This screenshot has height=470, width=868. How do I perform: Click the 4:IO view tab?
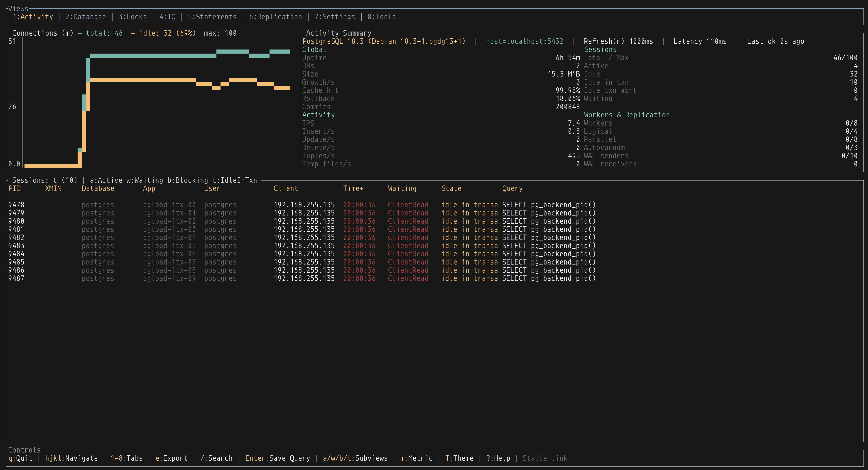coord(167,17)
